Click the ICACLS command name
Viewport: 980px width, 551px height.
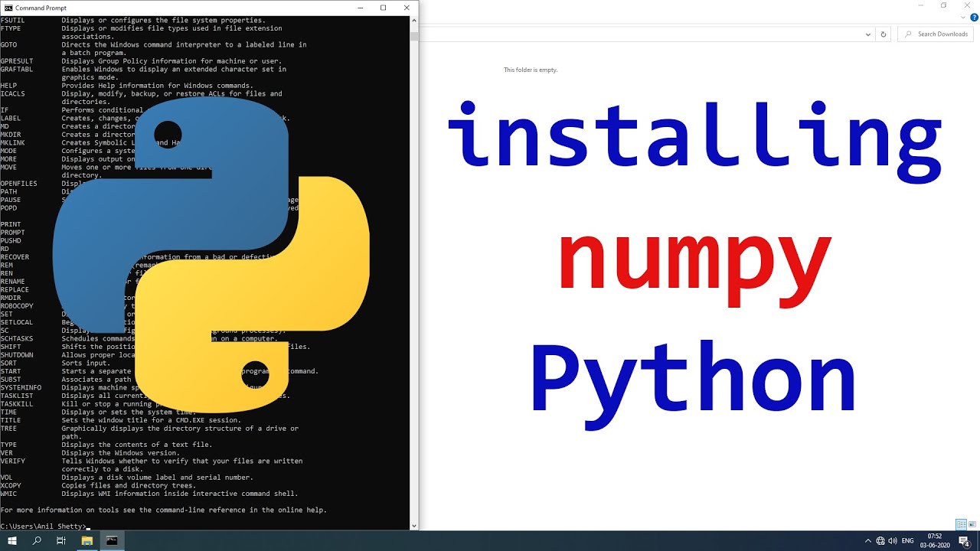pos(13,93)
